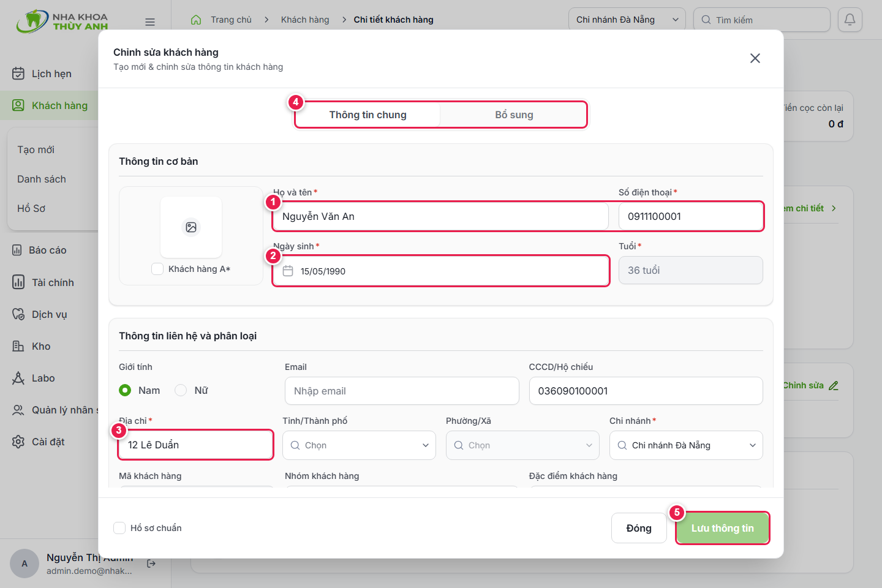Click the hamburger menu icon
This screenshot has height=588, width=882.
[150, 22]
